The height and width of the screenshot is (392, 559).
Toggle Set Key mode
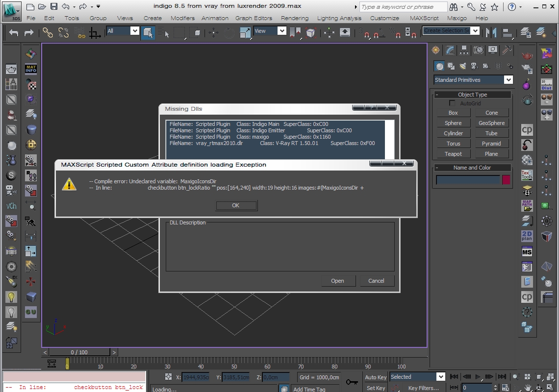pos(376,388)
